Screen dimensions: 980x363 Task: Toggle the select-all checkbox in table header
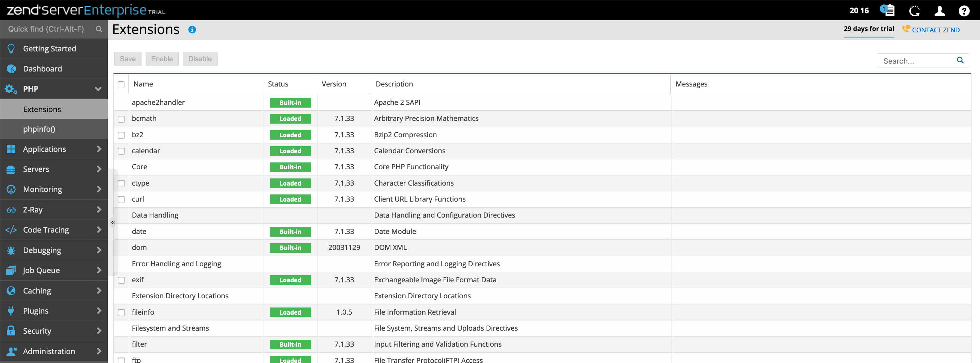tap(121, 84)
